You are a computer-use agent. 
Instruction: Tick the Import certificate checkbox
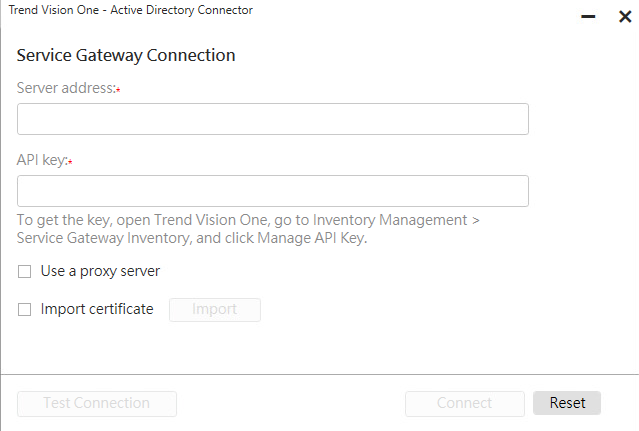click(25, 310)
